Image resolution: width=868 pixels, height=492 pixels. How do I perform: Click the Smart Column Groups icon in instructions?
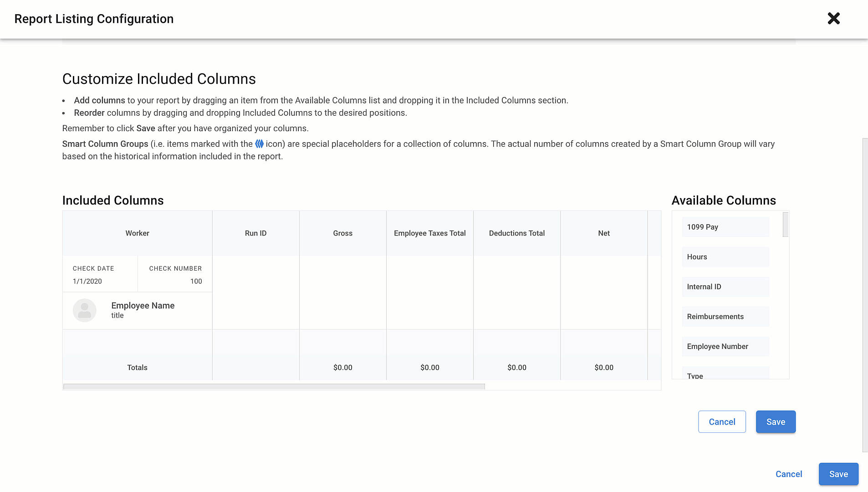click(259, 143)
